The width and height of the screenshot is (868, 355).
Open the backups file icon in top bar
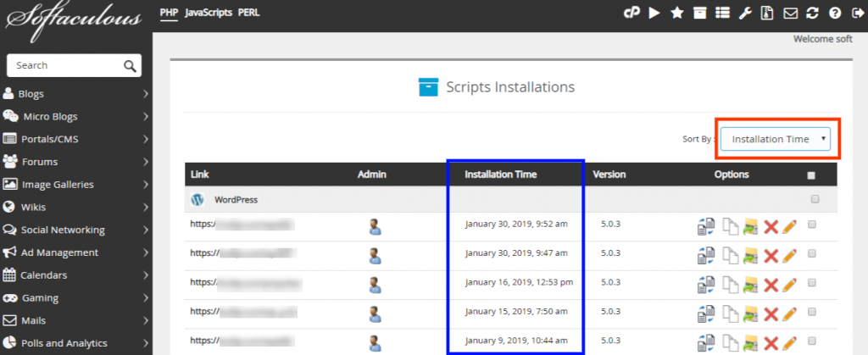(766, 14)
